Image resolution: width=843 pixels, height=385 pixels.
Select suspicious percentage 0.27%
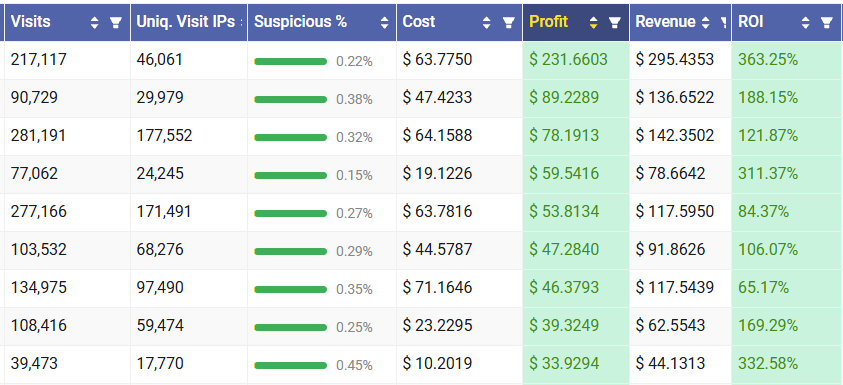[x=354, y=213]
